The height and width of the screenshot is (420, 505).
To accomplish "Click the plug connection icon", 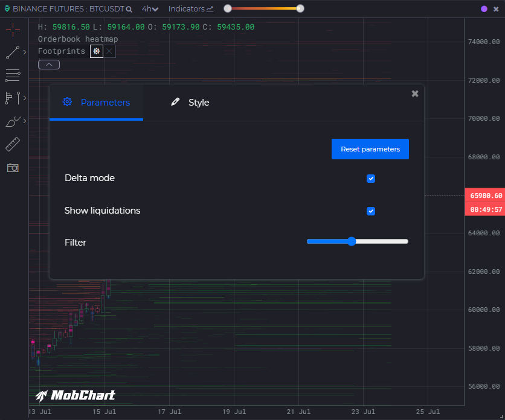I will coord(7,8).
